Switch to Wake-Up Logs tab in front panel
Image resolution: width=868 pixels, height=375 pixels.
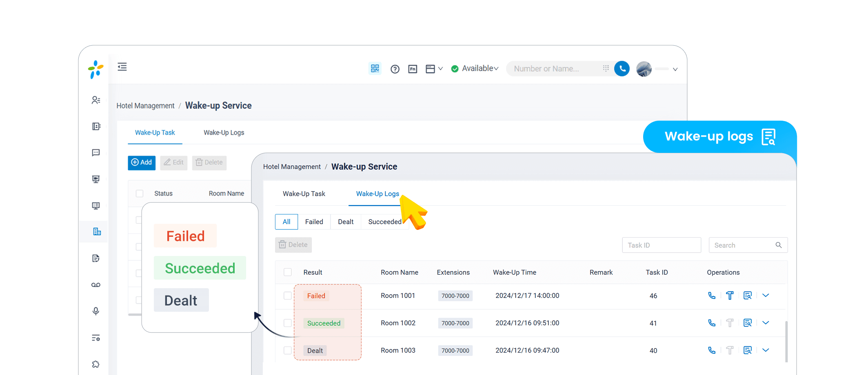click(377, 194)
